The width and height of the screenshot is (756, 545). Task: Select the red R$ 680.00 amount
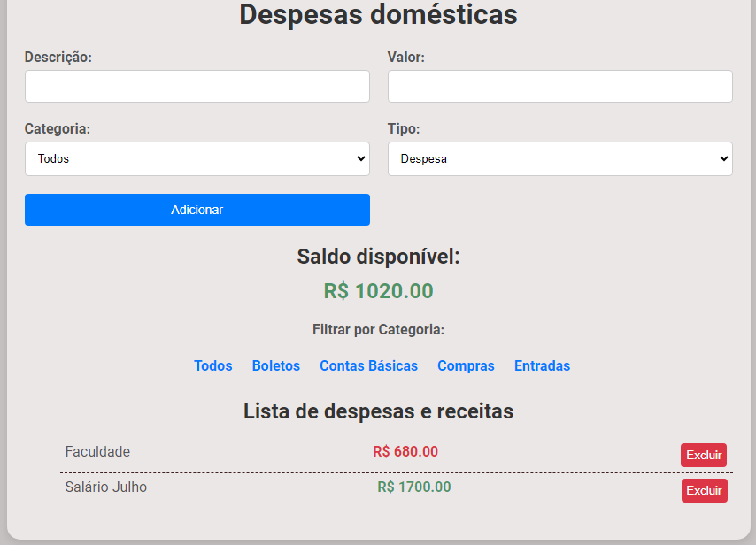coord(405,452)
